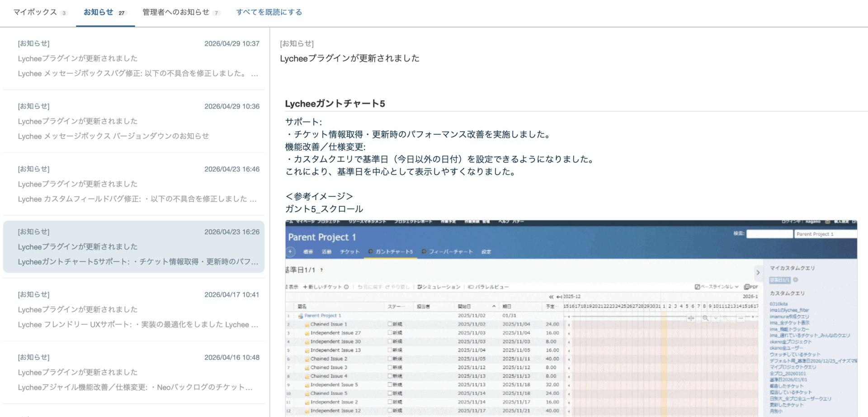Click the チケット情報取得・更新時のパフォーマンス改善 line
Image resolution: width=868 pixels, height=417 pixels.
pyautogui.click(x=419, y=134)
